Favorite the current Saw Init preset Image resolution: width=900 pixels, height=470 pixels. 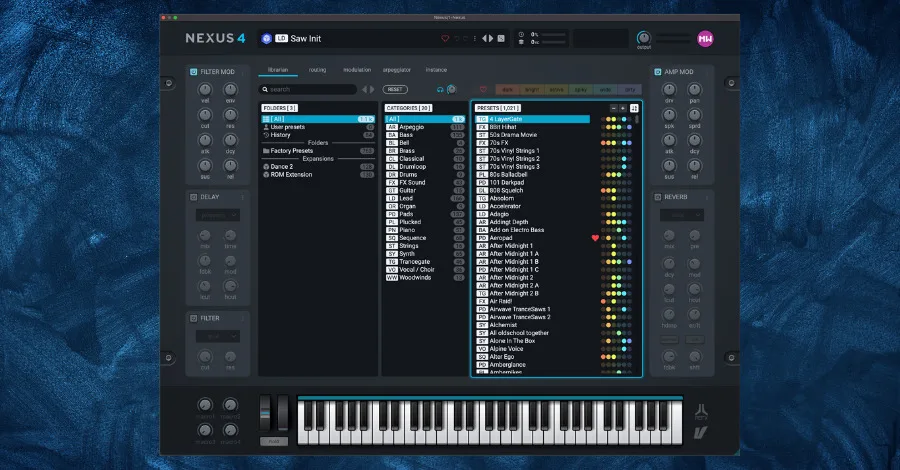[445, 38]
